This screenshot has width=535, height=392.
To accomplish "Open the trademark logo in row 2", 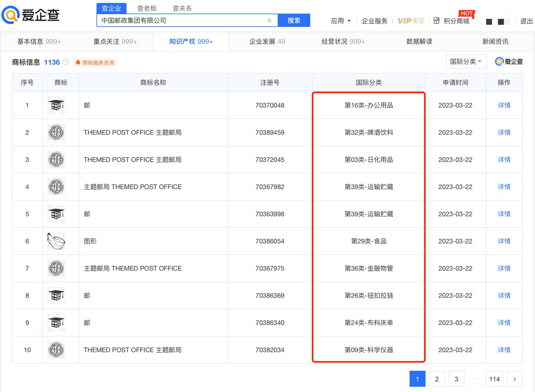I will [56, 132].
